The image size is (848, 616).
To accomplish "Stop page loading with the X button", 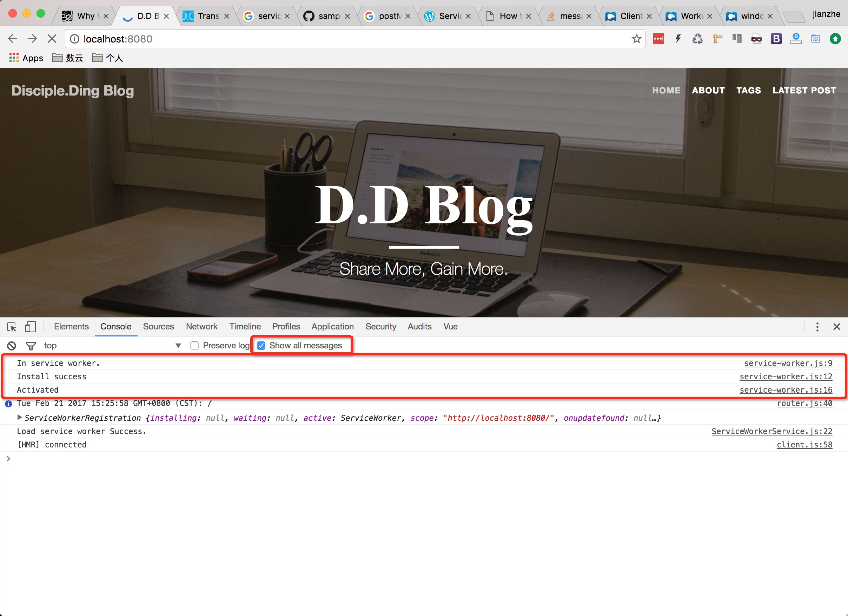I will click(52, 39).
